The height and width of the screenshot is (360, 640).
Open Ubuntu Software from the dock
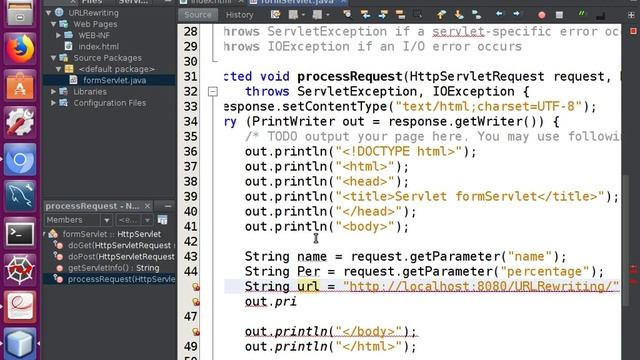pos(20,85)
